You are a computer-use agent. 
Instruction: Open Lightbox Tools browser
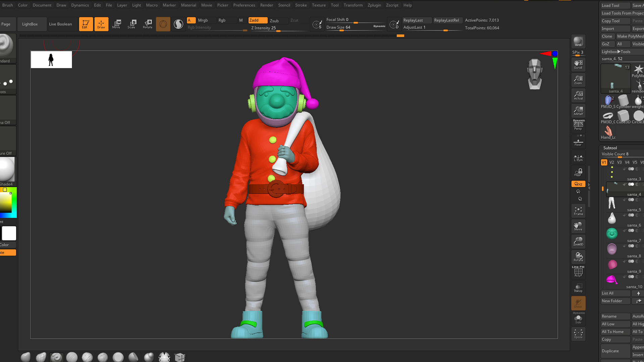pyautogui.click(x=616, y=52)
